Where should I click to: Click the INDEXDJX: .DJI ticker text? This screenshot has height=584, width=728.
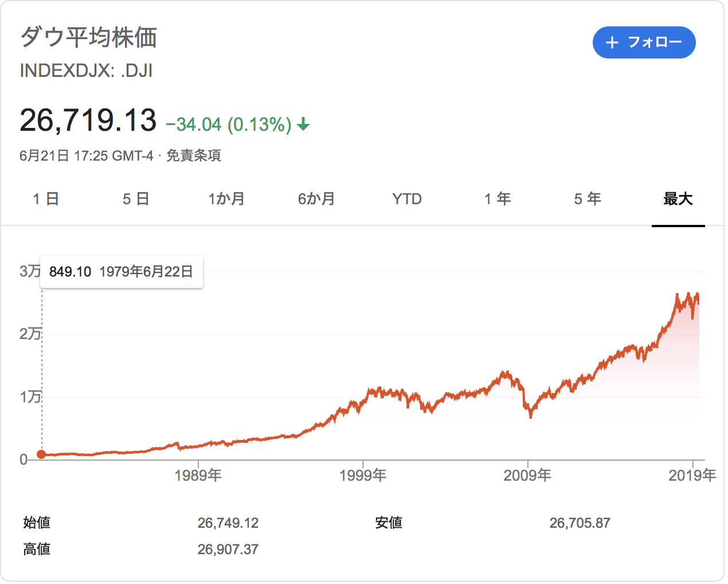tap(86, 71)
